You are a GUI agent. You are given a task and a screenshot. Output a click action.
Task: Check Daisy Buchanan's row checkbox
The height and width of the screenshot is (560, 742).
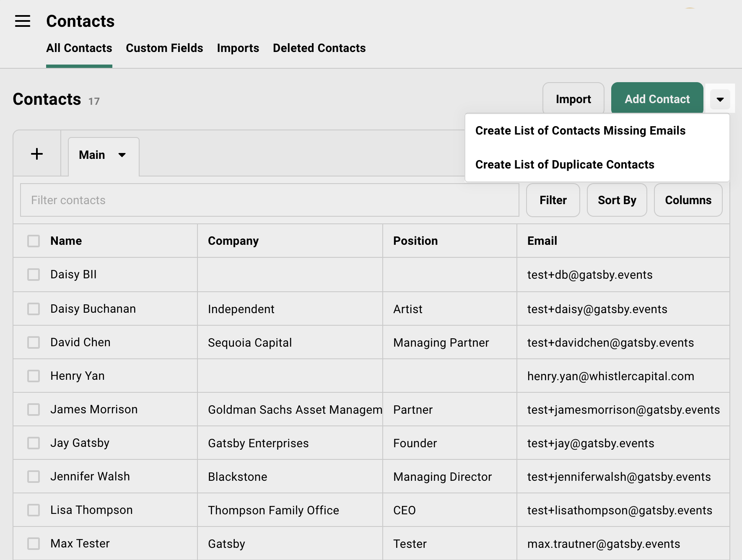[x=33, y=309]
